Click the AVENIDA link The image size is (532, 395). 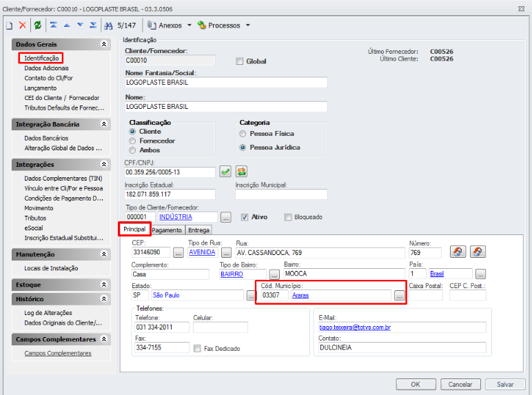coord(202,252)
